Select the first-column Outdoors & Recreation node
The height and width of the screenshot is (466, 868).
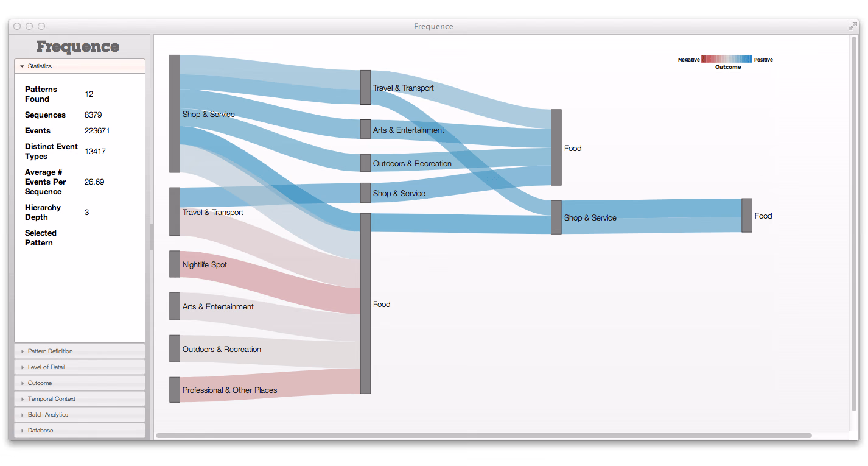(x=175, y=348)
